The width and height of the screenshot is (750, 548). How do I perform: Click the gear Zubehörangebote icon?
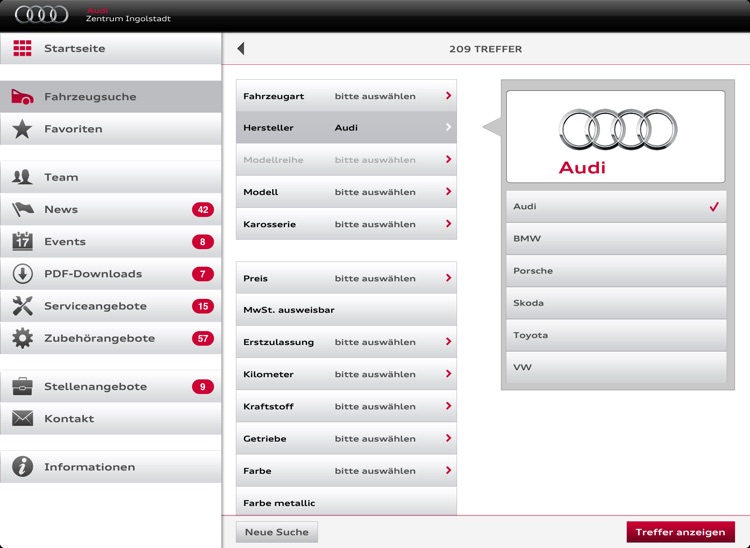point(22,338)
